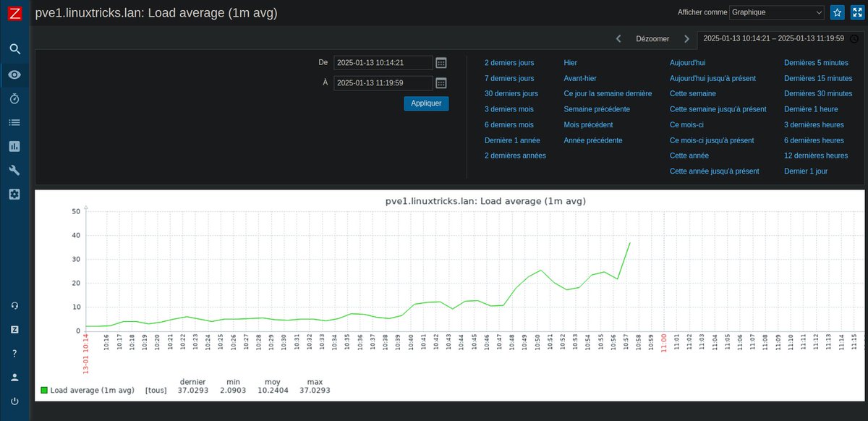Select Ce mois-ci link

pos(687,124)
